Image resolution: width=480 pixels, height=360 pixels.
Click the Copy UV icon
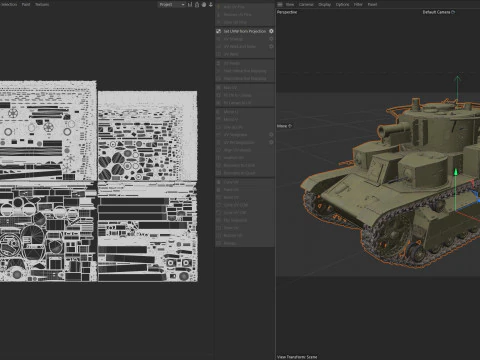(x=219, y=182)
